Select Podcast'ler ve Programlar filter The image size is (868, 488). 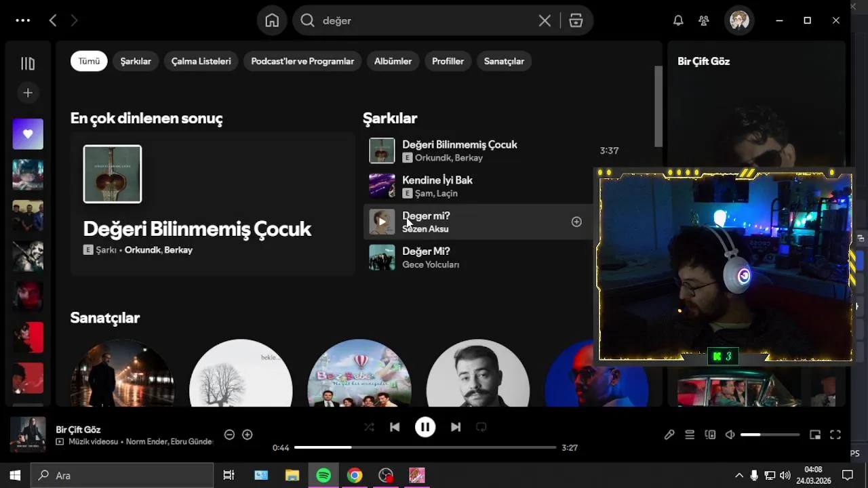click(x=302, y=61)
